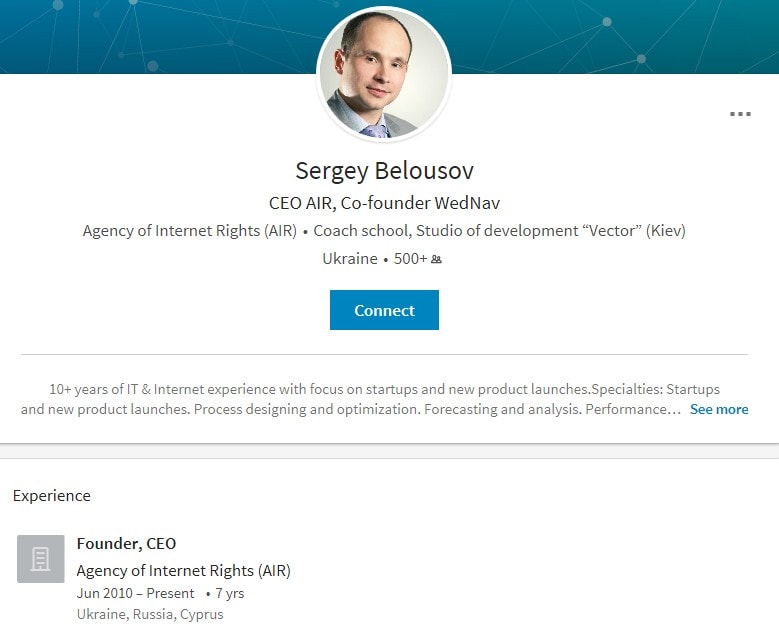Open Agency of Internet Rights under Experience
Image resolution: width=779 pixels, height=640 pixels.
[x=183, y=571]
